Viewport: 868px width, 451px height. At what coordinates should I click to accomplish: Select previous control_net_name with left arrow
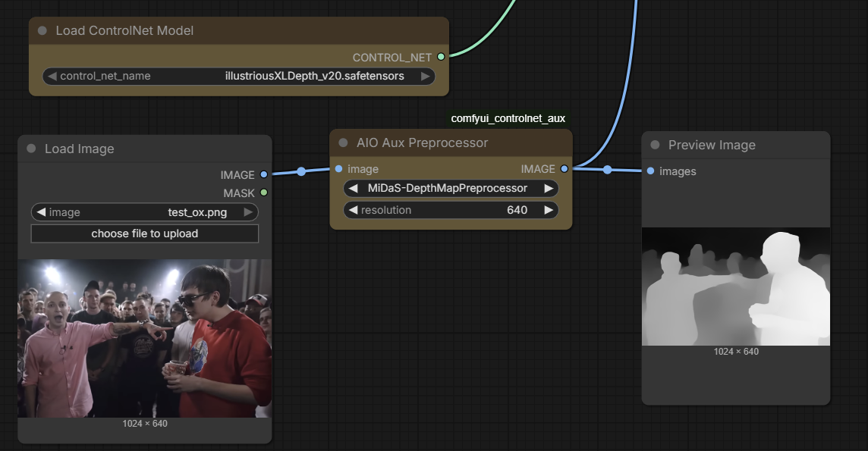(52, 76)
